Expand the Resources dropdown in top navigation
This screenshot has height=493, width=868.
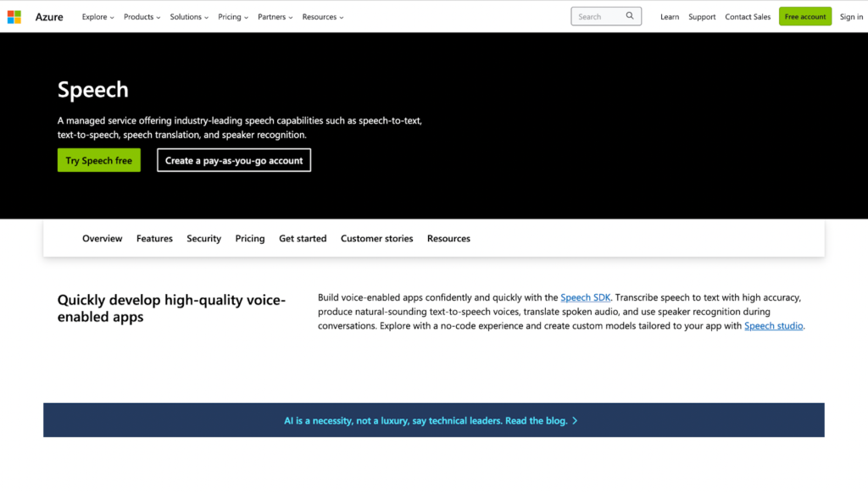click(x=323, y=17)
